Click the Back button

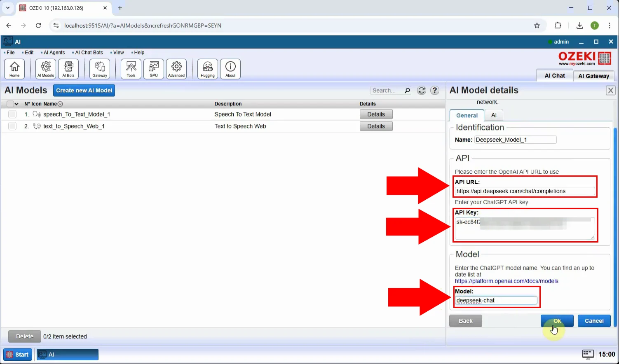click(466, 321)
